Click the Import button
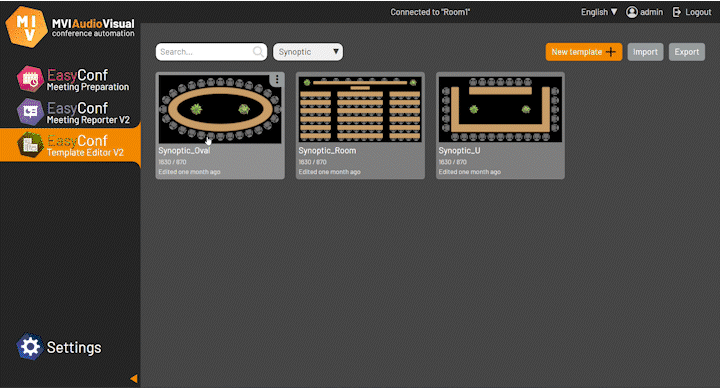Image resolution: width=720 pixels, height=388 pixels. tap(645, 52)
